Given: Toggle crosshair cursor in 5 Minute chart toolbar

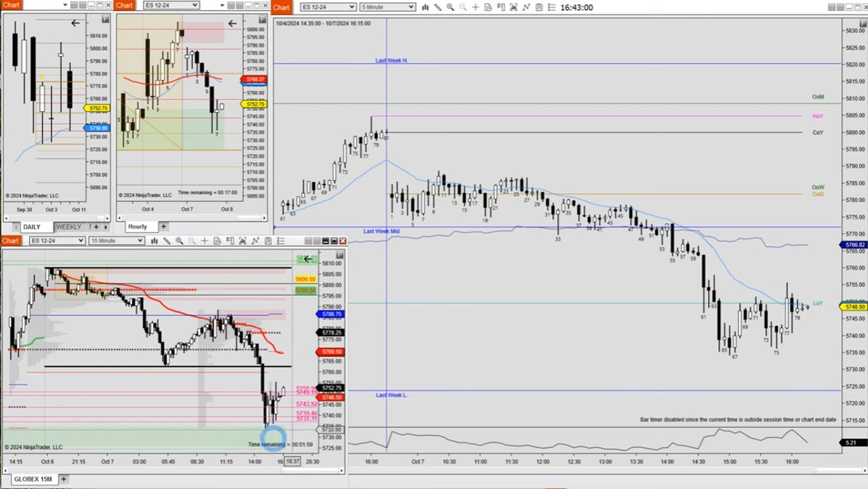Looking at the screenshot, I should [475, 7].
